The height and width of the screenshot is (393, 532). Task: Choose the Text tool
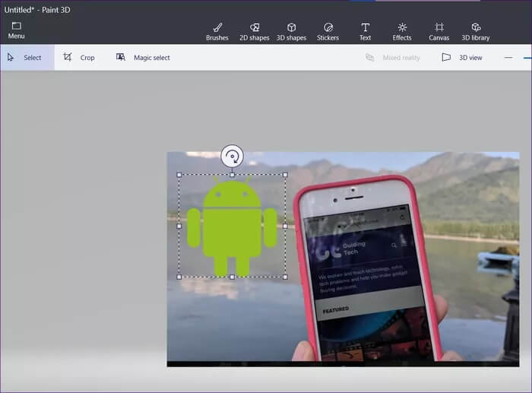[365, 32]
